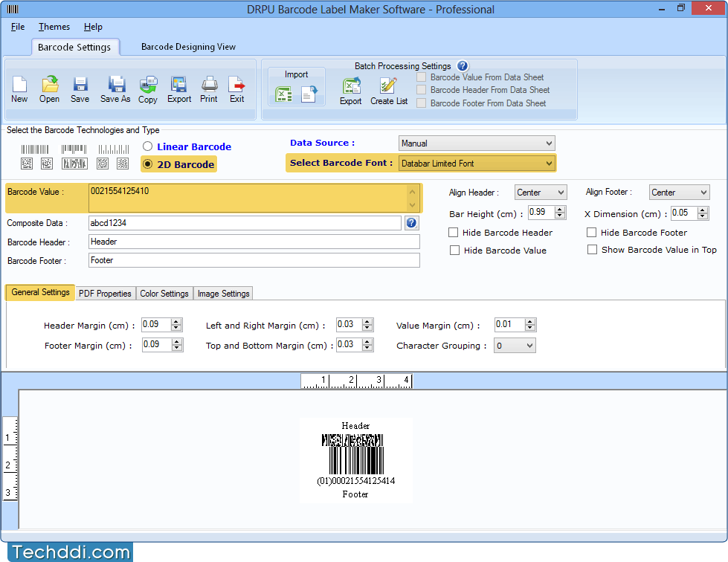Check Hide Barcode Footer
728x562 pixels.
(x=591, y=232)
